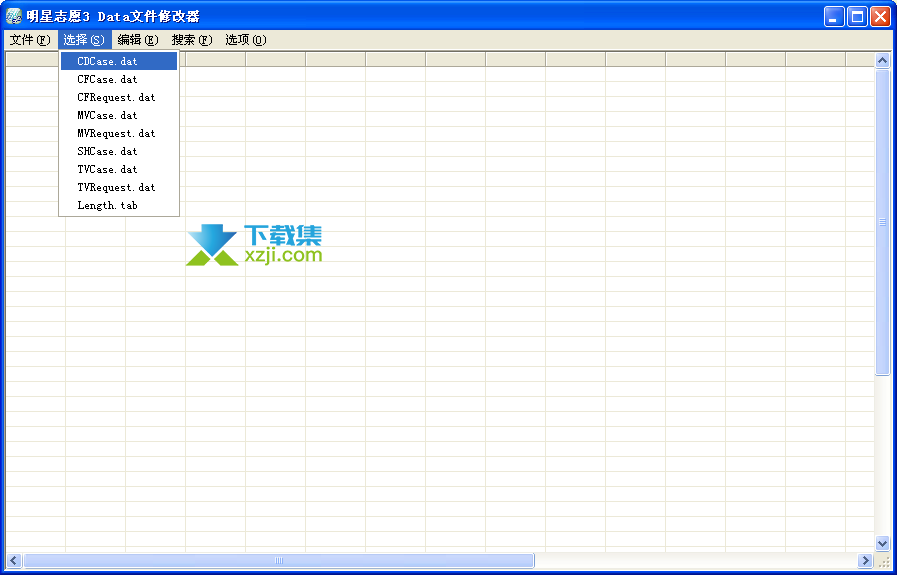
Task: Click the horizontal scrollbar right arrow
Action: coord(865,561)
